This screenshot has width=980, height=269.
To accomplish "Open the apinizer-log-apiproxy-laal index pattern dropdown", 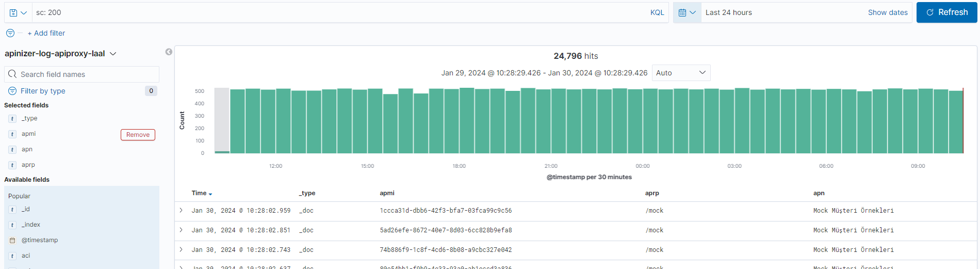I will (x=60, y=54).
